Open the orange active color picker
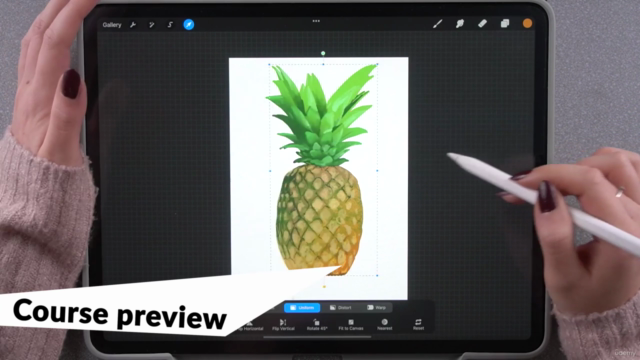This screenshot has width=640, height=360. [x=527, y=23]
